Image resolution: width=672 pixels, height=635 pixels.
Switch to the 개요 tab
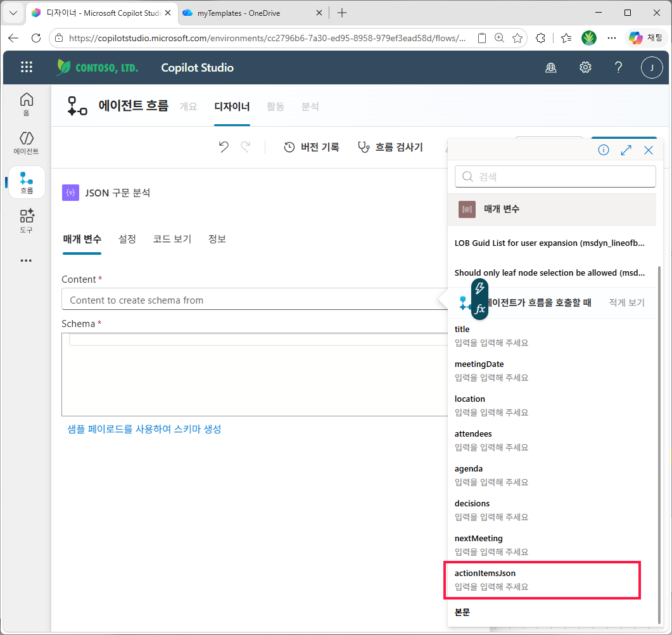(188, 106)
